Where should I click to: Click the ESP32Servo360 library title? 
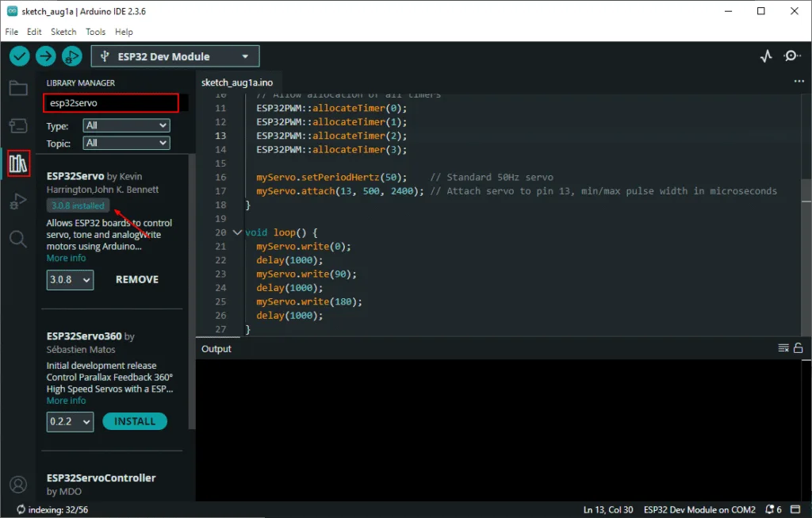(x=84, y=336)
